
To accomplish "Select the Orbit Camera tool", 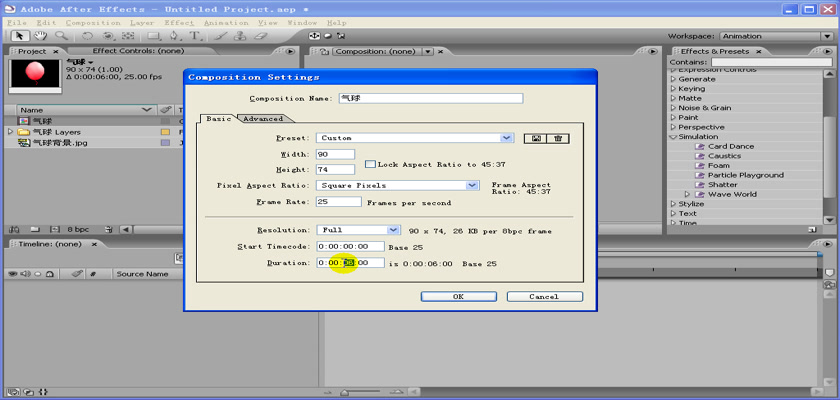I will coord(108,36).
